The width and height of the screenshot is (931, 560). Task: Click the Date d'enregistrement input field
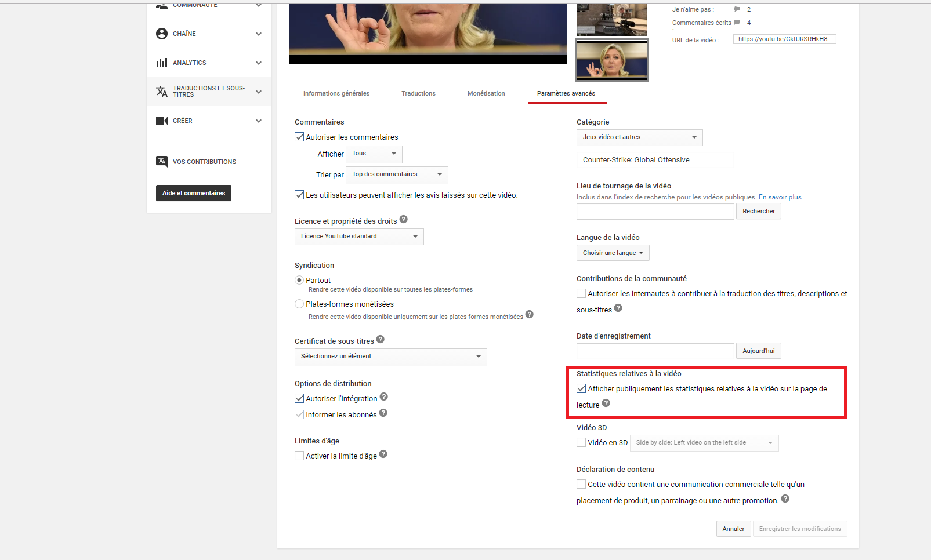click(655, 351)
